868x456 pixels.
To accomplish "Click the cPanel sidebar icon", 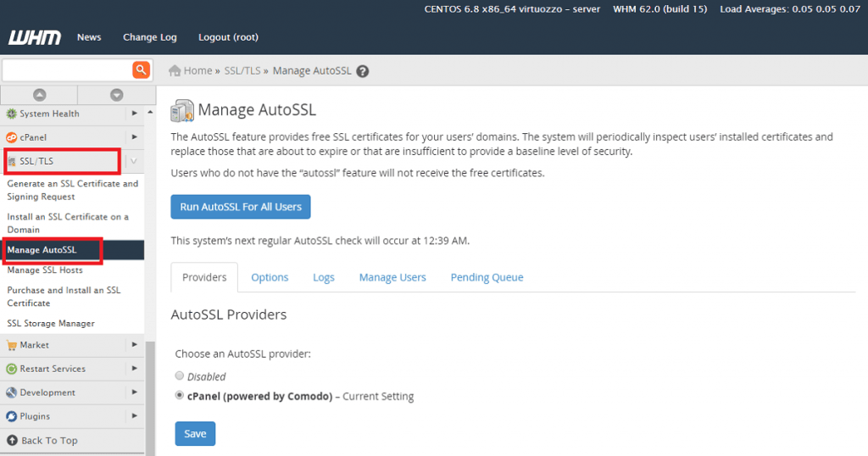I will click(x=12, y=137).
